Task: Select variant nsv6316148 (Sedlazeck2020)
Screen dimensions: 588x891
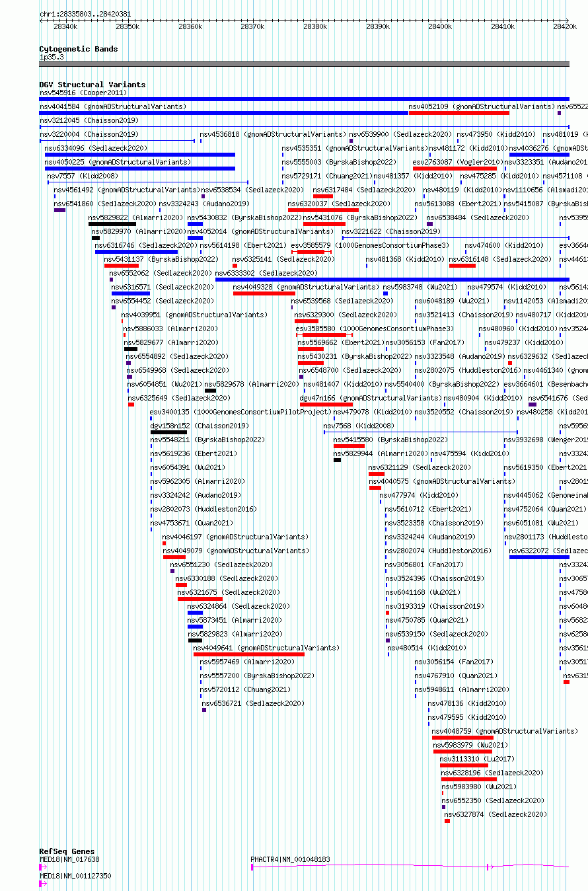Action: click(500, 259)
